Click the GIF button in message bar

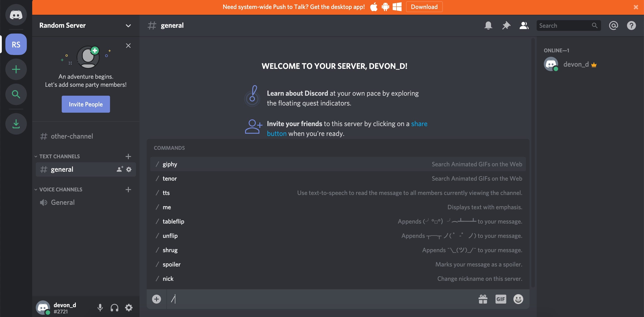coord(500,298)
